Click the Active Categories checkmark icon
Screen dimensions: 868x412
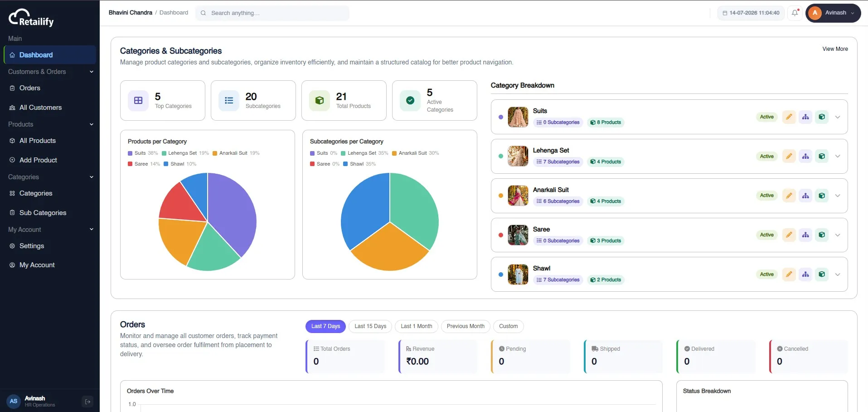pyautogui.click(x=410, y=100)
